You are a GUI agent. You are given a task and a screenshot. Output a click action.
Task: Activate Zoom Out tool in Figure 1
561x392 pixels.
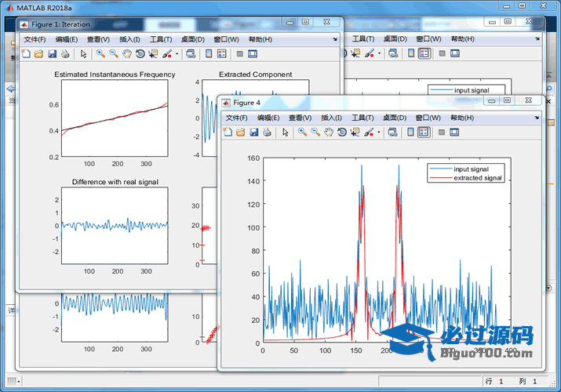tap(114, 54)
